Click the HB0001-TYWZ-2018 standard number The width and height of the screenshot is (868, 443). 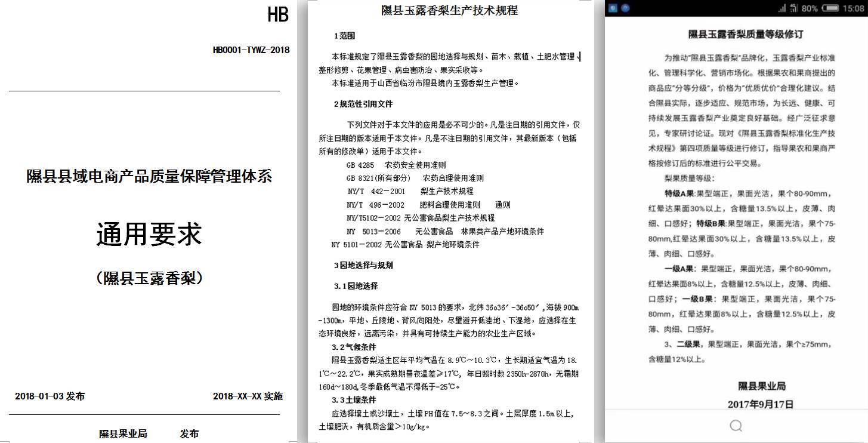(x=251, y=50)
